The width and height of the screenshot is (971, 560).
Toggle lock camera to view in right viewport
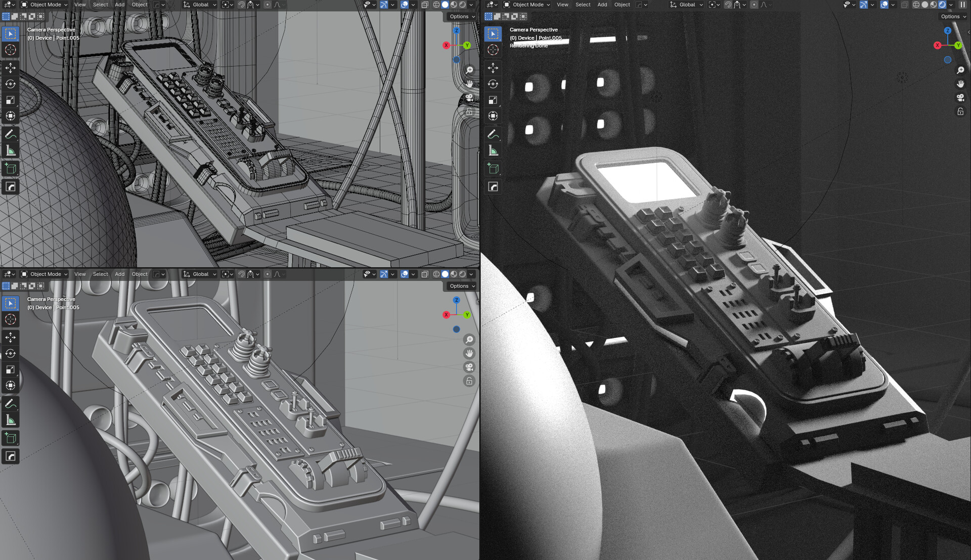(x=960, y=112)
